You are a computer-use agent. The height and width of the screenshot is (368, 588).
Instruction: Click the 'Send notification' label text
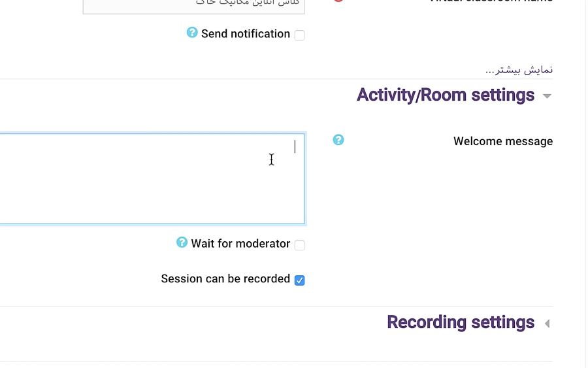click(x=246, y=34)
